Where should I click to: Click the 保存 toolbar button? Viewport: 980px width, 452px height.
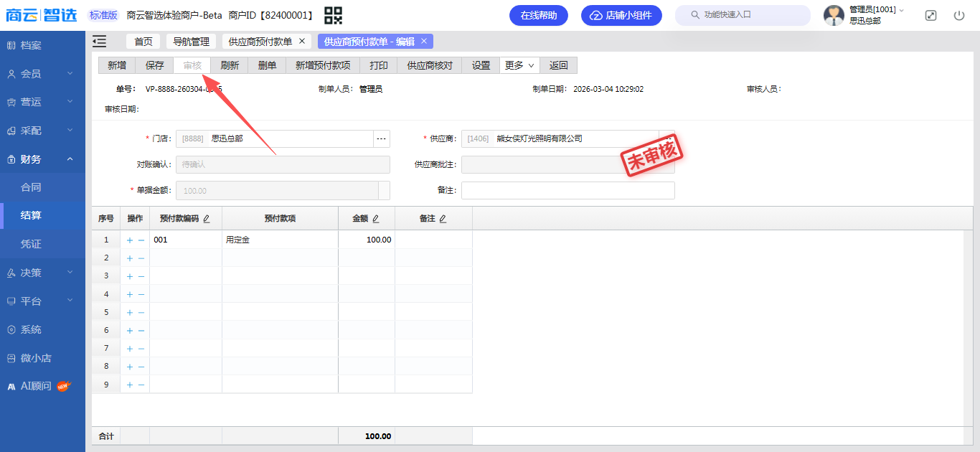pyautogui.click(x=154, y=65)
